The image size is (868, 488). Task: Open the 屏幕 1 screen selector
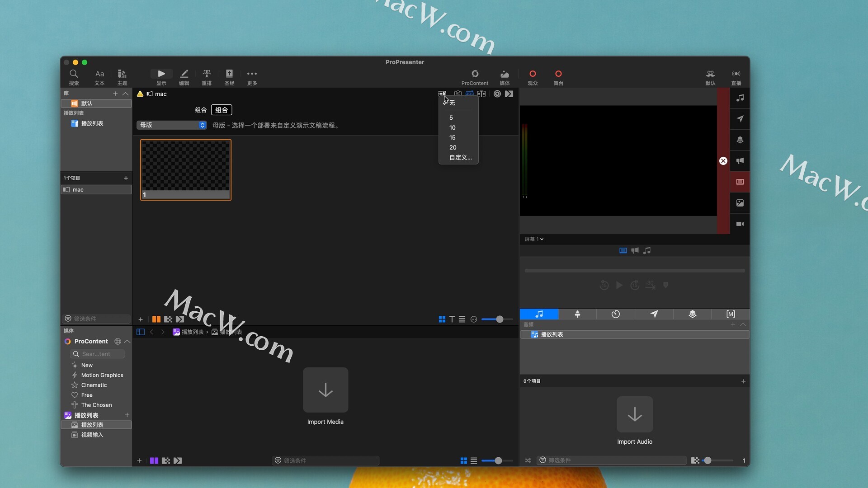click(534, 239)
